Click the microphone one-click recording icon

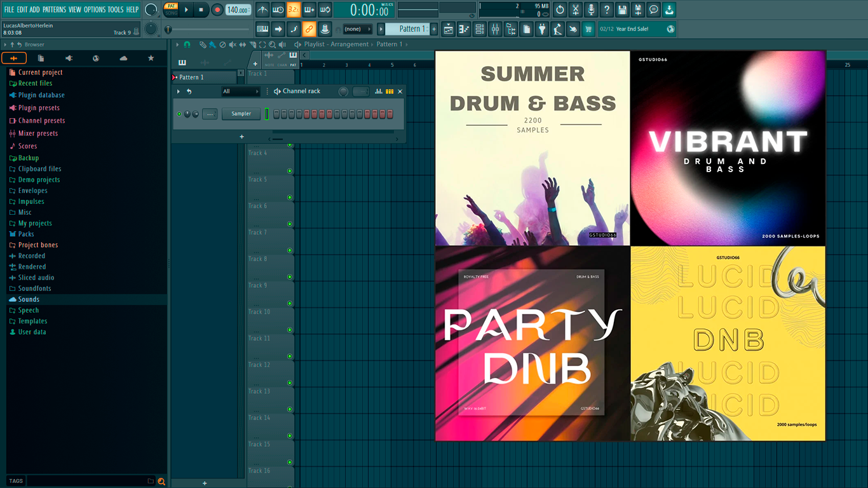(591, 10)
